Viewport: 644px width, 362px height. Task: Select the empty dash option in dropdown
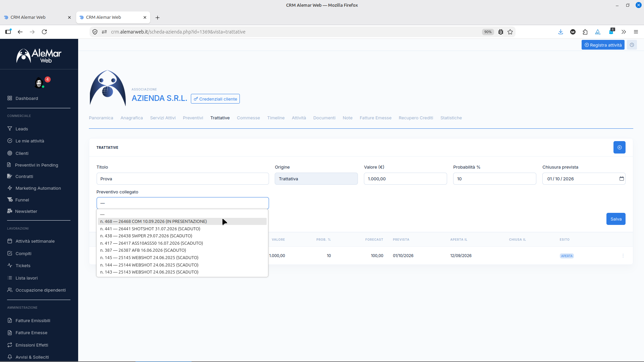click(182, 214)
